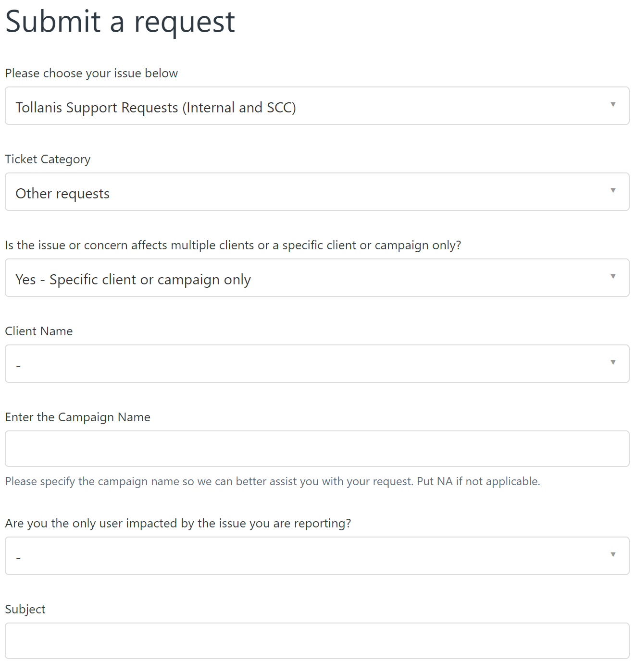The width and height of the screenshot is (635, 672).
Task: Click the arrow on the only-user-impacted dropdown
Action: click(613, 555)
